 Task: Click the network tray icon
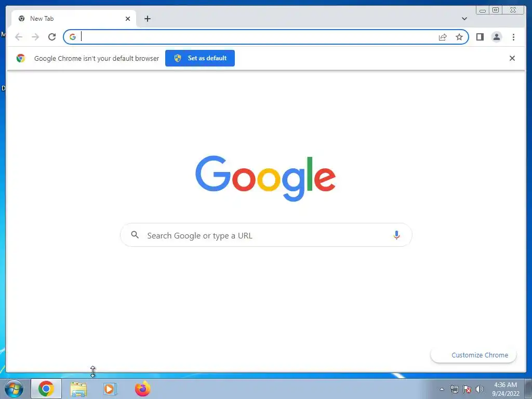(454, 389)
